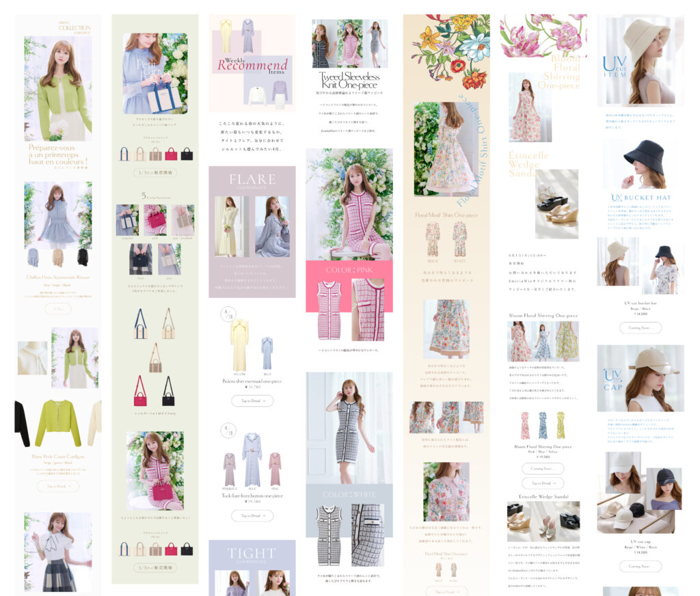The width and height of the screenshot is (700, 596).
Task: Open the pink bag color variation thumbnail
Action: [x=155, y=220]
